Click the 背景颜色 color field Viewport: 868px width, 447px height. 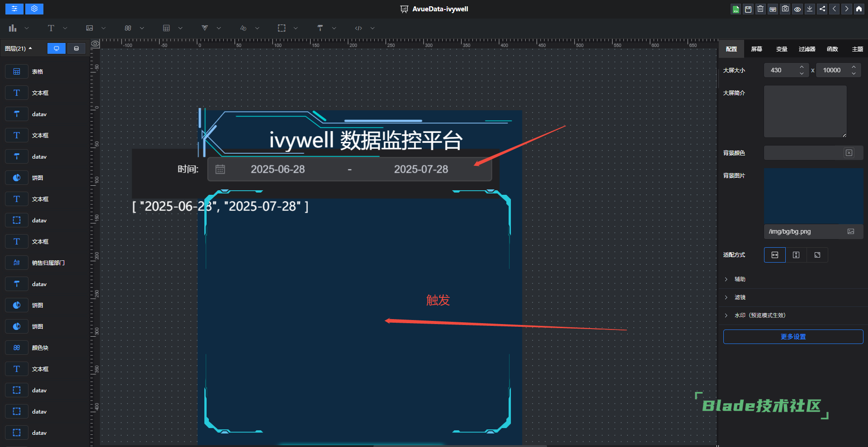pyautogui.click(x=813, y=153)
